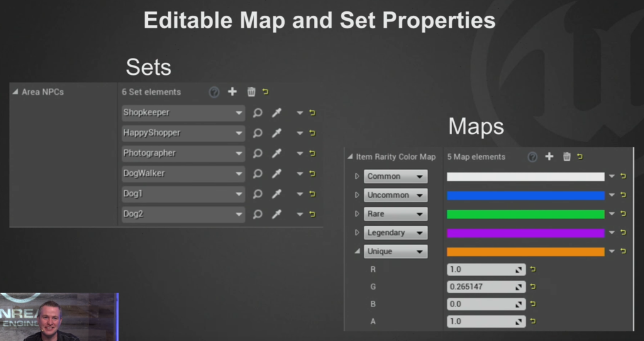Browse to Dog1 with magnifier icon
Screen dimensions: 644x341
[x=257, y=194]
